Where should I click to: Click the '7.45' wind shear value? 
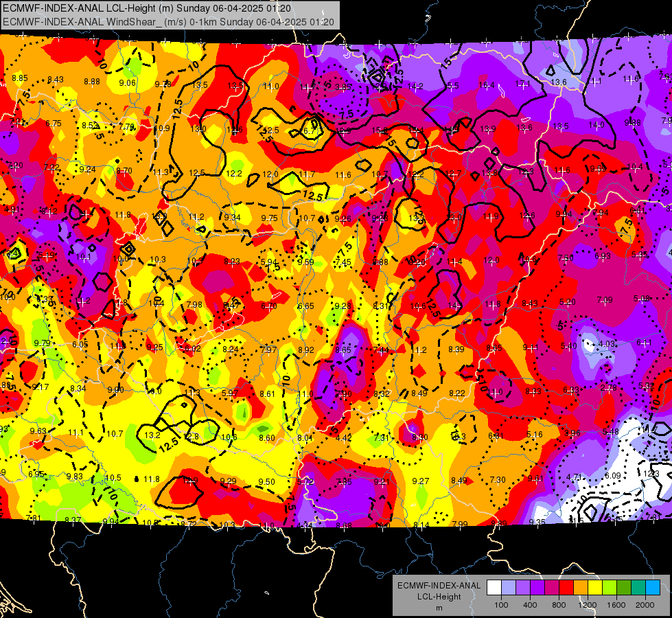343,262
